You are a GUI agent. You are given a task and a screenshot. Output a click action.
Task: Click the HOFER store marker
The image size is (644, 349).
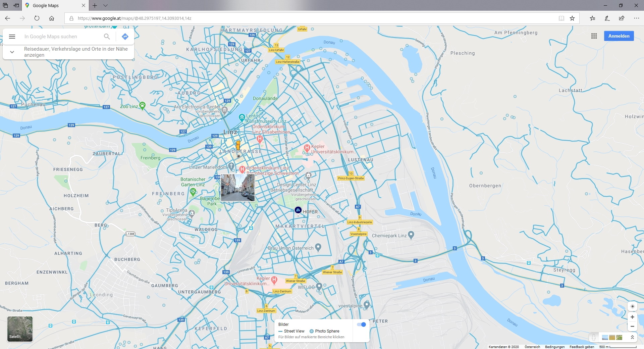(x=298, y=210)
